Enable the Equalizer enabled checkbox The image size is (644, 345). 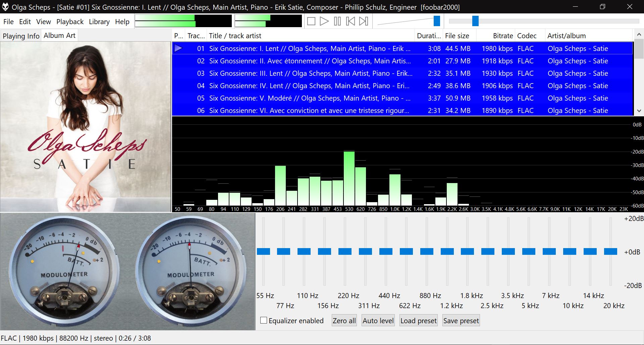click(264, 321)
